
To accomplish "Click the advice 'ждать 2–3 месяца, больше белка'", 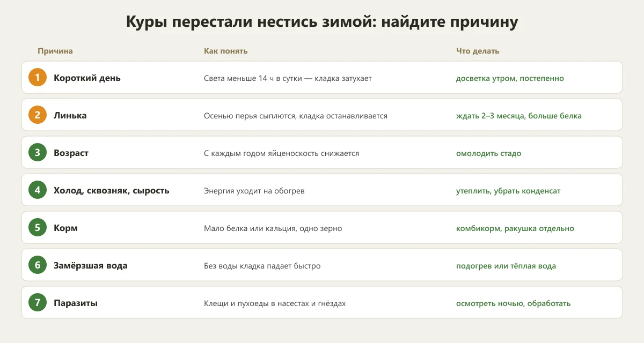I will point(519,116).
